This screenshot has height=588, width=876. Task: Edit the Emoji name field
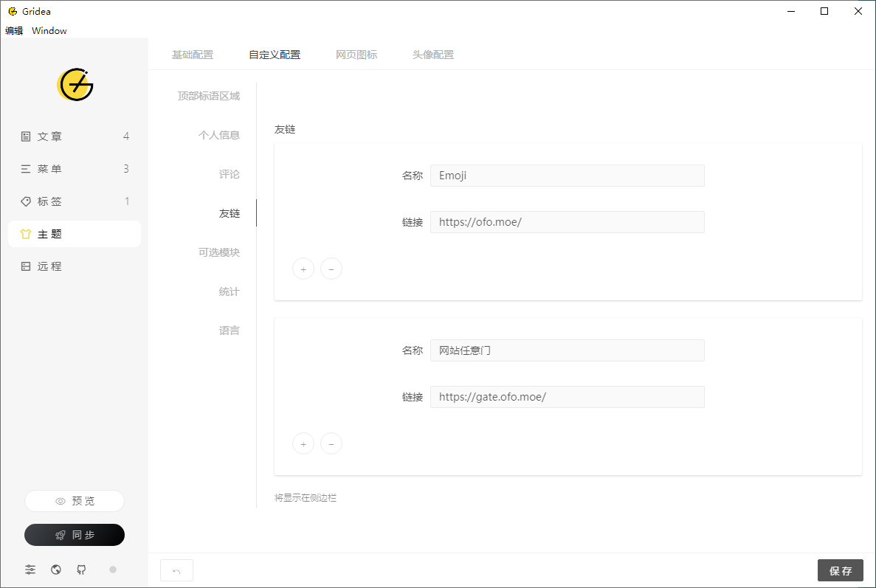pyautogui.click(x=567, y=176)
